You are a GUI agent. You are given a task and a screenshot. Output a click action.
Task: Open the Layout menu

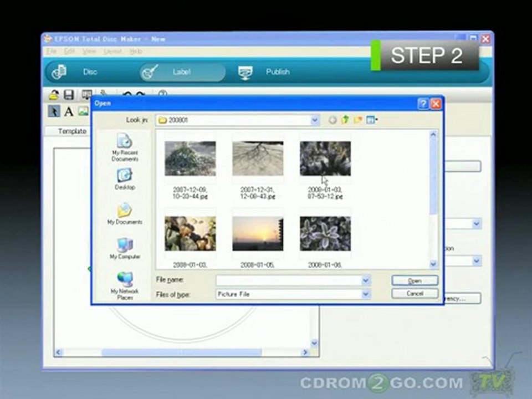(112, 51)
